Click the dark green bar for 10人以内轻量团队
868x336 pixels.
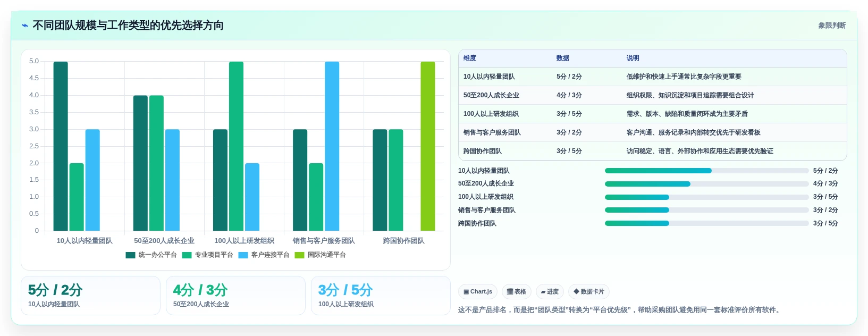pyautogui.click(x=61, y=146)
